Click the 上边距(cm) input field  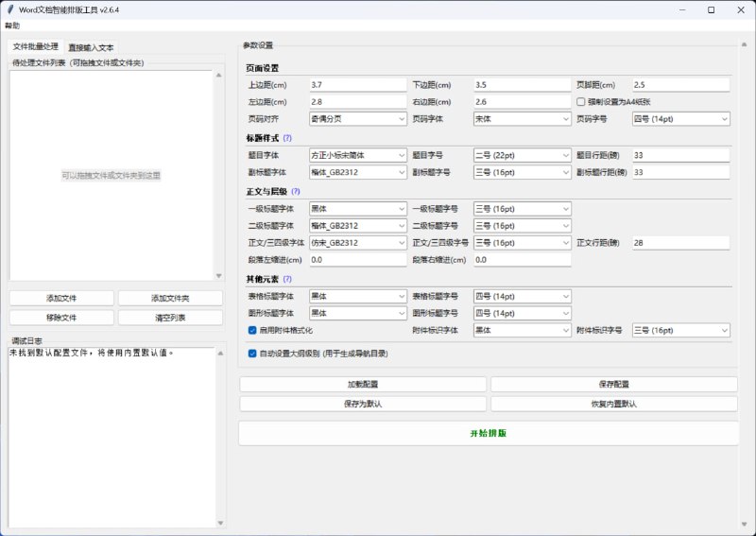pyautogui.click(x=358, y=85)
